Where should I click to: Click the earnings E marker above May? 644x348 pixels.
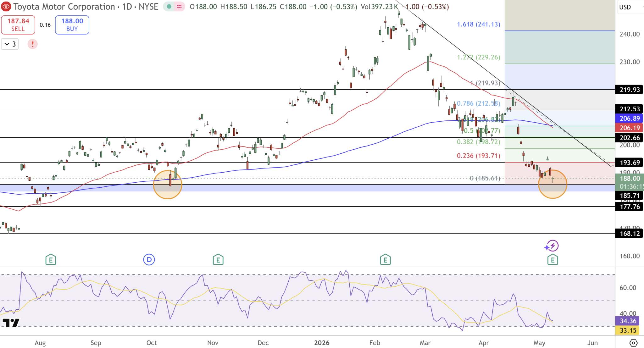pyautogui.click(x=552, y=260)
